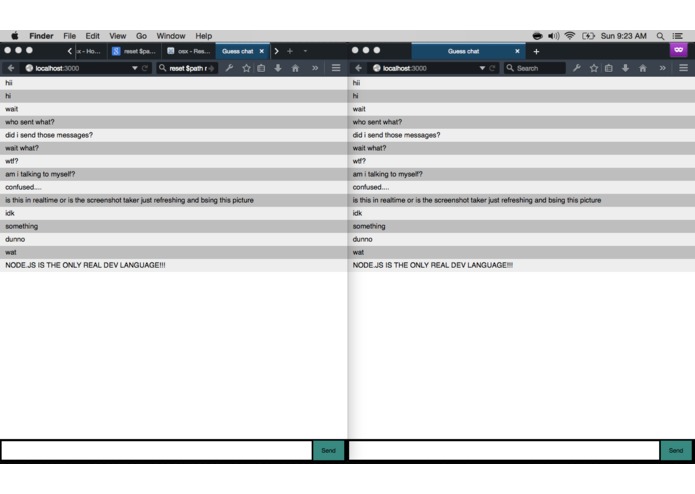Open hamburger menu in right window
This screenshot has width=695, height=494.
click(x=683, y=68)
